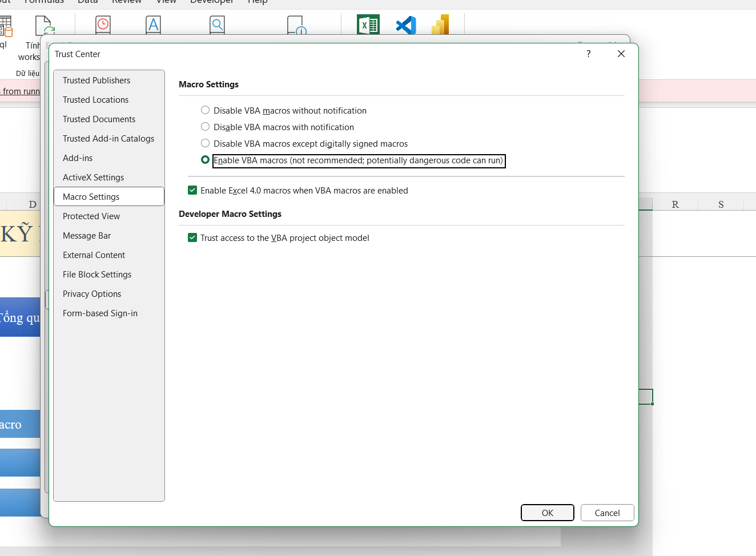The width and height of the screenshot is (756, 556).
Task: Open File Block Settings section
Action: click(x=97, y=275)
